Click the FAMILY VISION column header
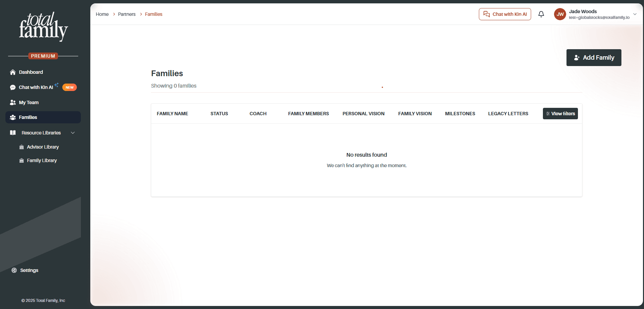644x309 pixels. [x=415, y=114]
